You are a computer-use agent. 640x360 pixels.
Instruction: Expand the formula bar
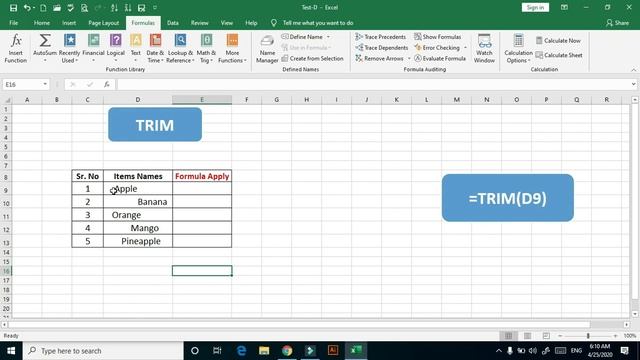pos(633,84)
